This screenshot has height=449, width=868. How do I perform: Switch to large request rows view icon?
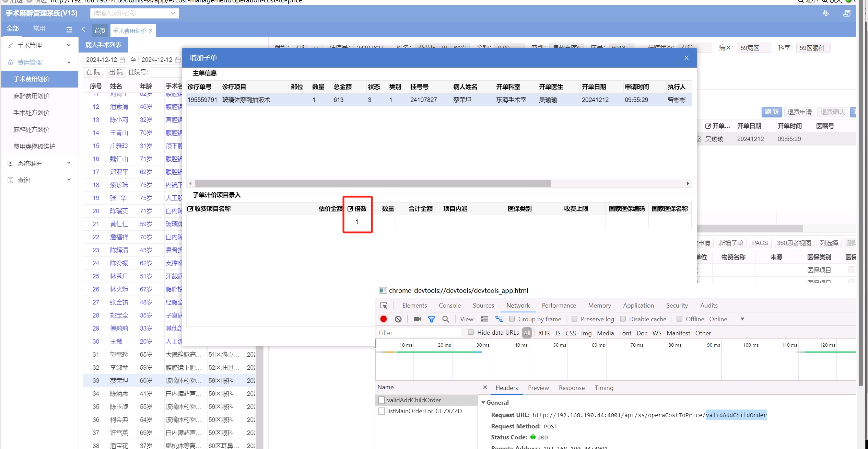click(484, 319)
